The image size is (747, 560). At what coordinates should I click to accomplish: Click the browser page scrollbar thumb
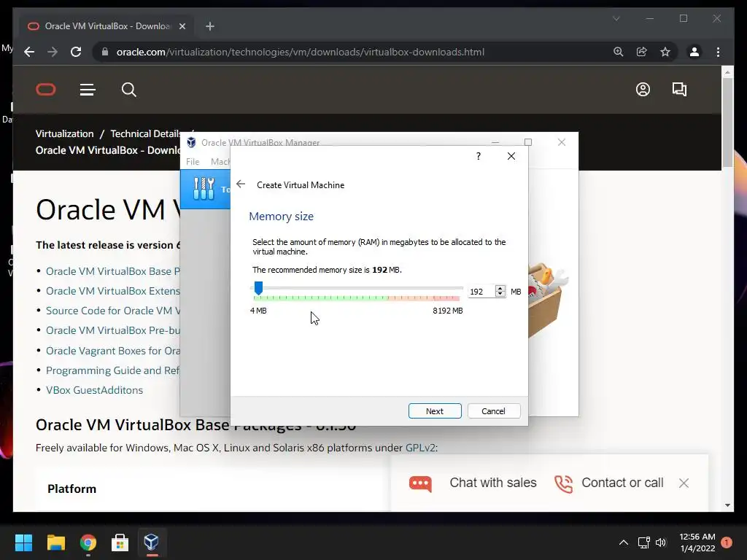(727, 122)
